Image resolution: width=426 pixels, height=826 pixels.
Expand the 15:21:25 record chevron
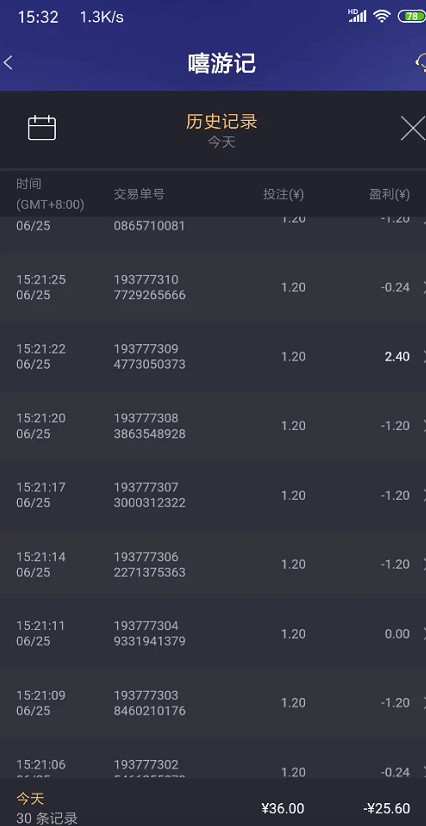tap(423, 288)
